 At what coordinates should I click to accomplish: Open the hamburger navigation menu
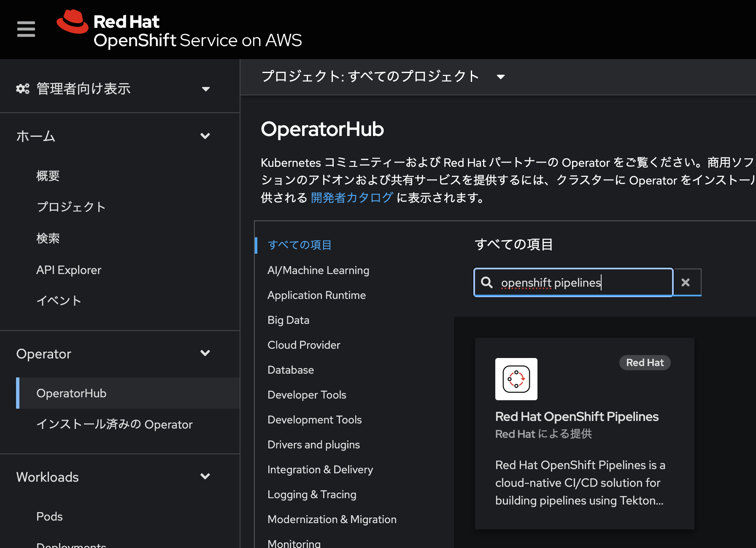point(26,29)
